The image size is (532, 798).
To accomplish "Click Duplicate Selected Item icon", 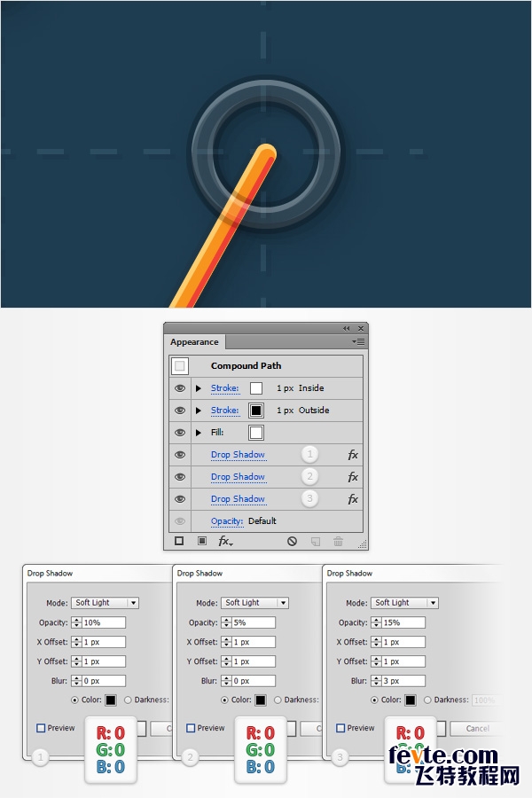I will [x=316, y=541].
